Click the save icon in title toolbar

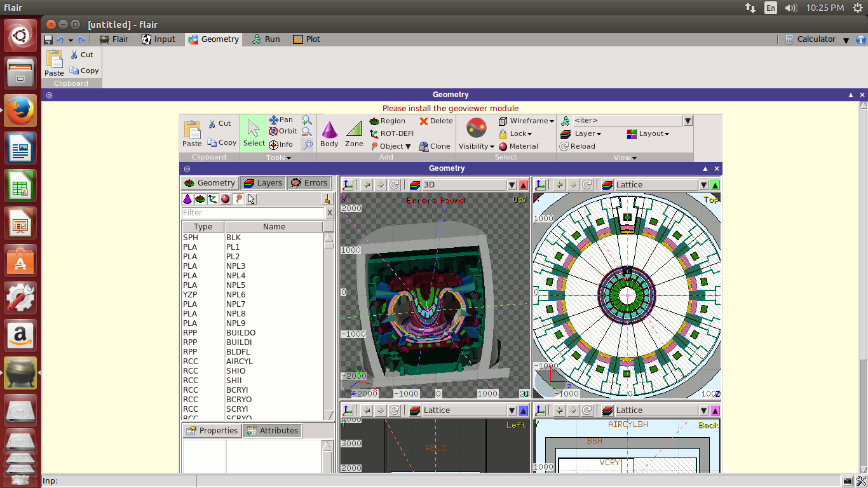[48, 39]
